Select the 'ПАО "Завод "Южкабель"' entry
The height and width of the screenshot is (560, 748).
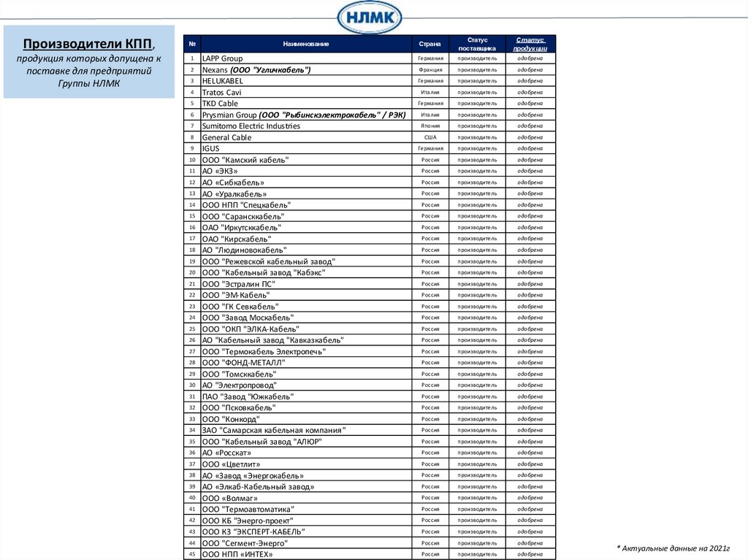click(x=248, y=396)
